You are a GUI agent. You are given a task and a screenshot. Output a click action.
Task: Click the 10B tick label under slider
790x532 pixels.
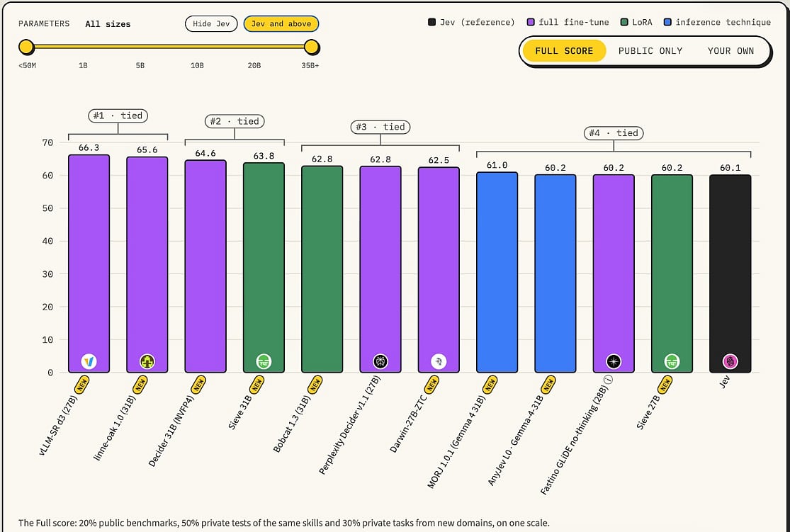pos(197,65)
